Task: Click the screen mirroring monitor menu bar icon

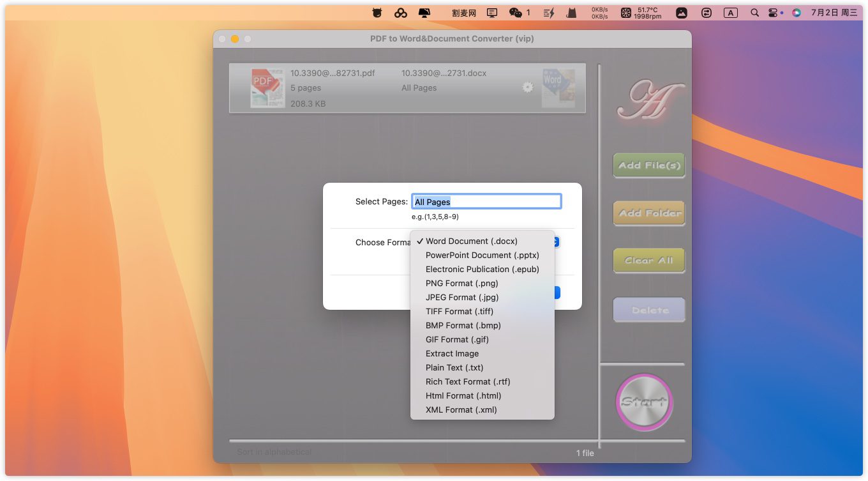Action: click(x=424, y=12)
